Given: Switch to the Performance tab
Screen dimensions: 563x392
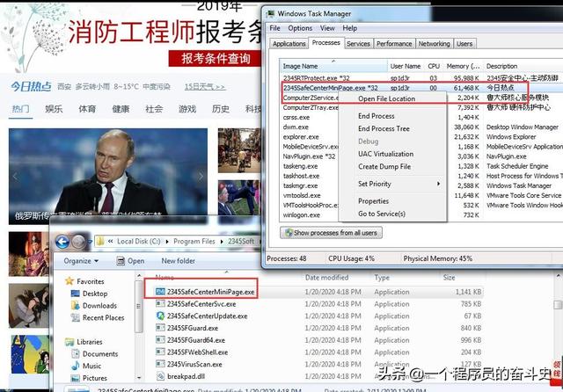Looking at the screenshot, I should [x=394, y=44].
